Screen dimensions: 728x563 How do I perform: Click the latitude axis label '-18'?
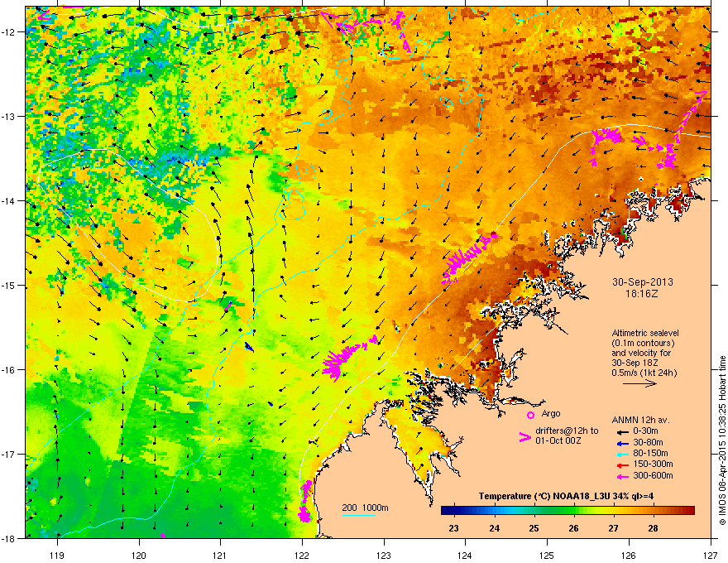point(9,538)
